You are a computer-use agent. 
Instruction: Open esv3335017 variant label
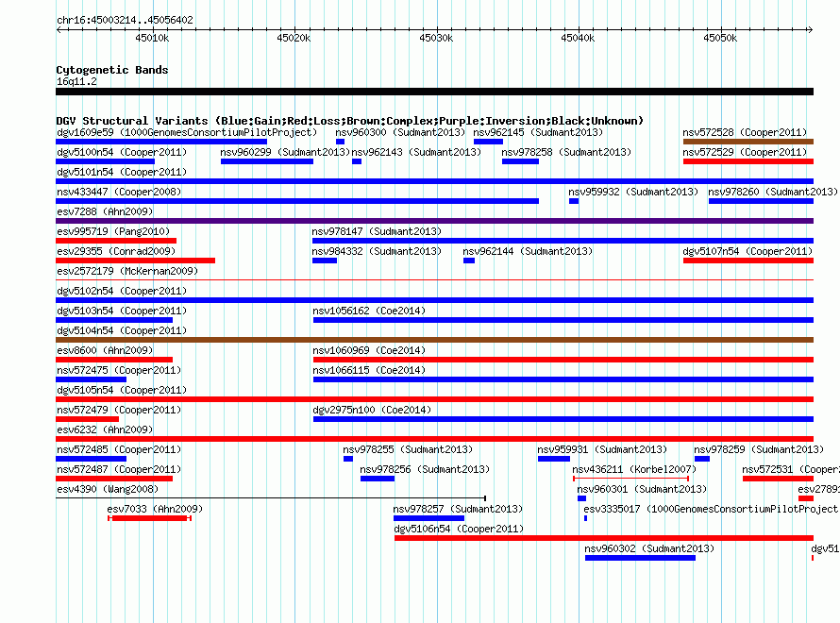pyautogui.click(x=711, y=509)
